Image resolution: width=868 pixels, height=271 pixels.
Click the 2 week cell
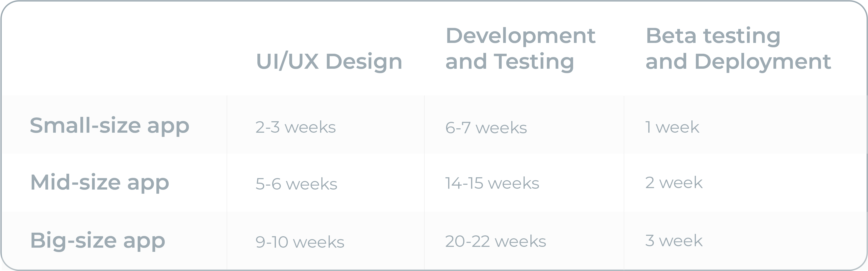pyautogui.click(x=674, y=183)
